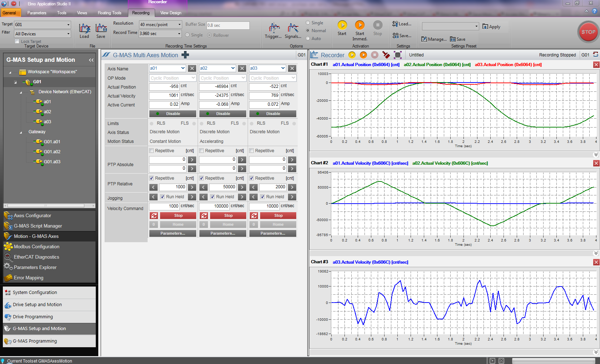Switch to View Design tab
The width and height of the screenshot is (600, 364).
point(171,13)
